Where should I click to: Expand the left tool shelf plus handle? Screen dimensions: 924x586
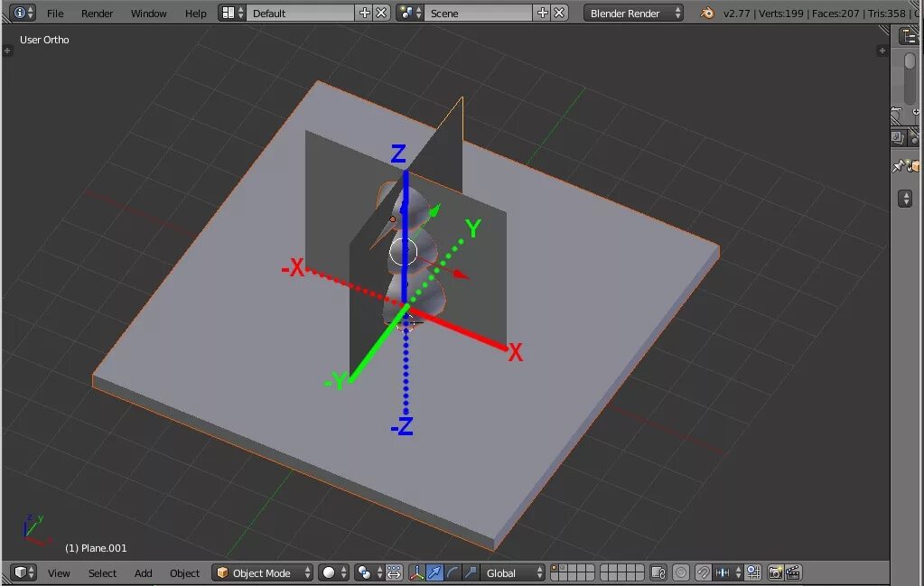(x=7, y=51)
